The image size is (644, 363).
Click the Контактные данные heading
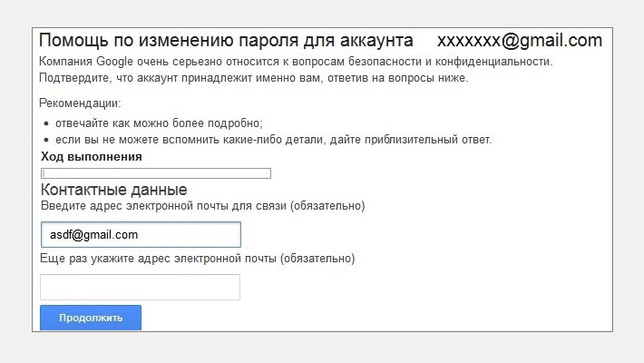click(113, 190)
